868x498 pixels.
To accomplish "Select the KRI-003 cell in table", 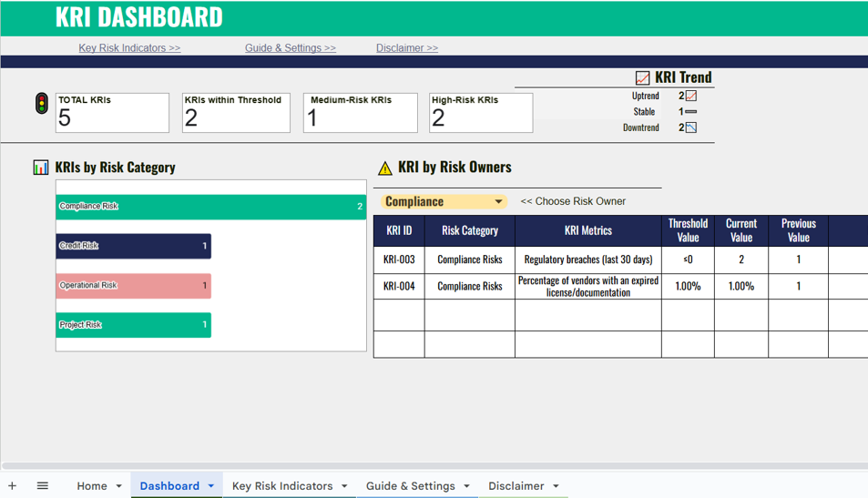I will [x=399, y=259].
